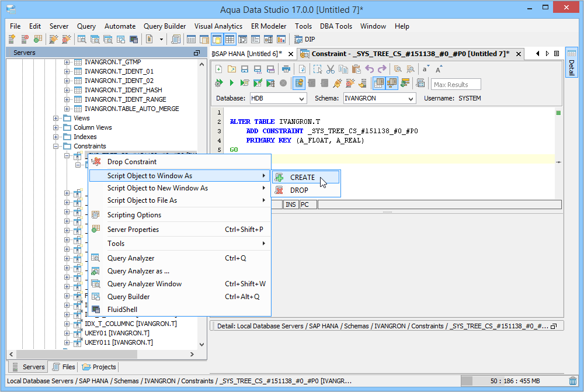Click the uppercase conversion 'A' icon
Viewport: 584px width, 392px height.
pyautogui.click(x=439, y=70)
